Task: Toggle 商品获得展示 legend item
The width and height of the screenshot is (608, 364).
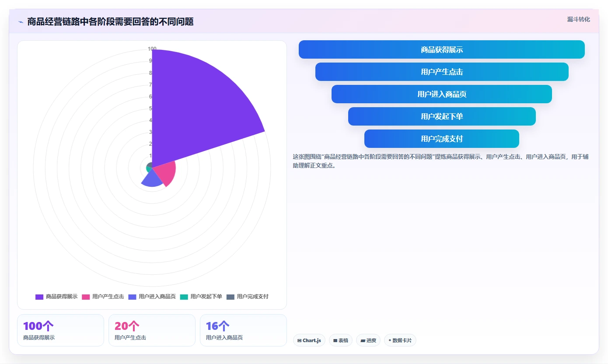Action: [56, 297]
